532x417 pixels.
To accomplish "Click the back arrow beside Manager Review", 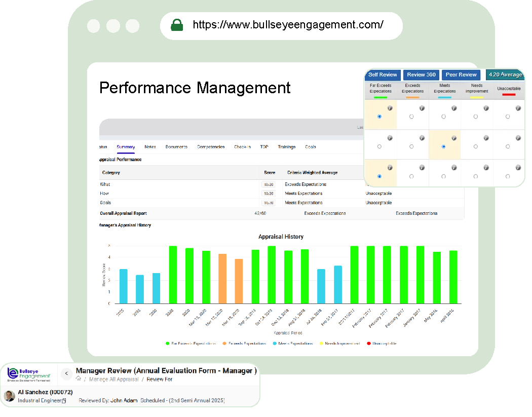I will click(x=66, y=374).
